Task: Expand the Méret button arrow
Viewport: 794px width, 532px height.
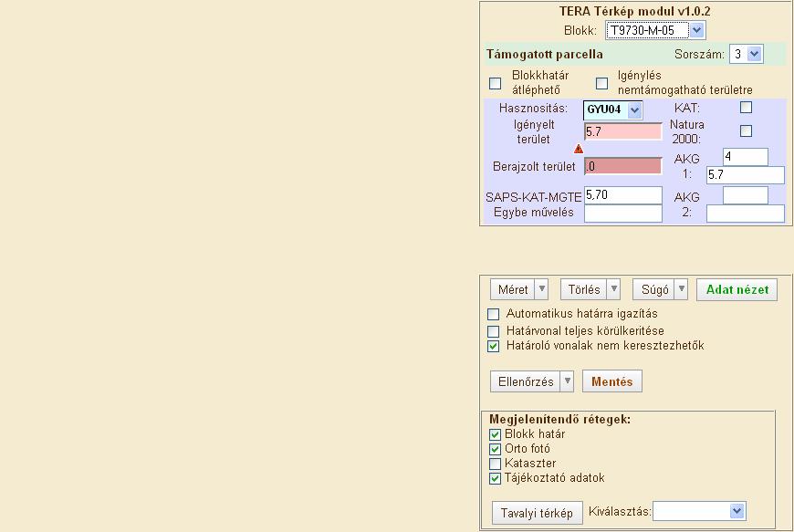Action: (542, 289)
